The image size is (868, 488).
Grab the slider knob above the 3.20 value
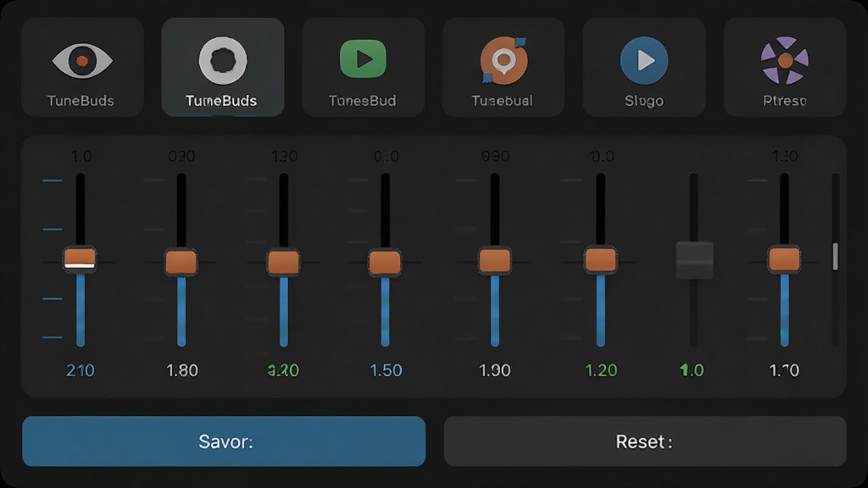283,263
